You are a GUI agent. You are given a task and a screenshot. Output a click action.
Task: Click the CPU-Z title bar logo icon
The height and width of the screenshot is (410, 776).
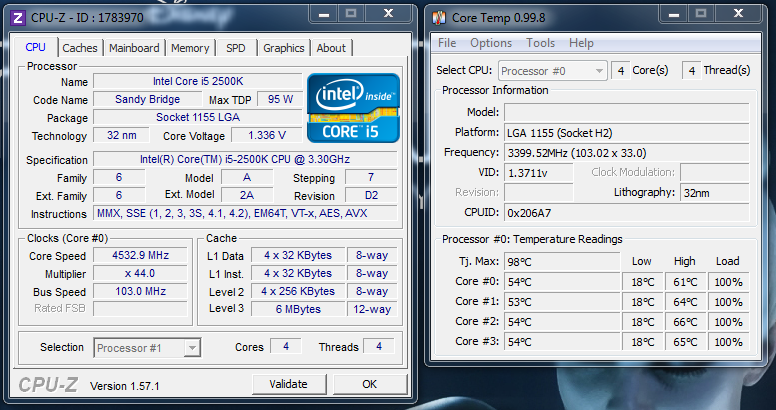click(17, 16)
